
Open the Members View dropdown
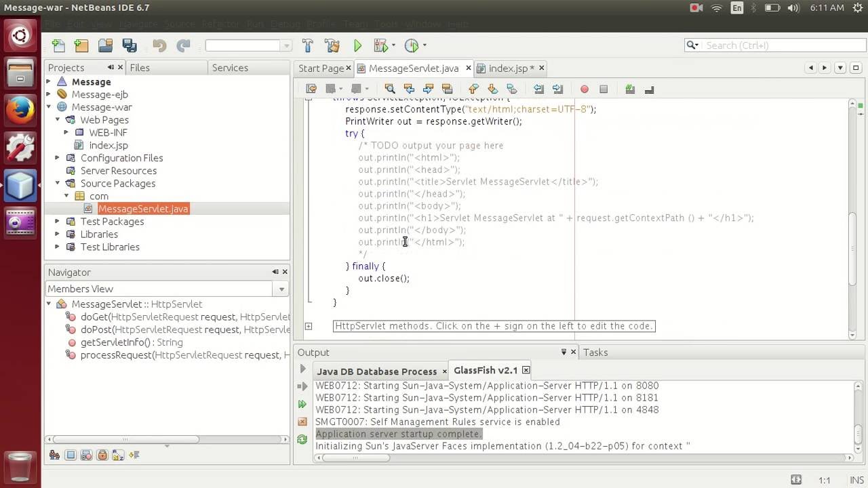(281, 289)
